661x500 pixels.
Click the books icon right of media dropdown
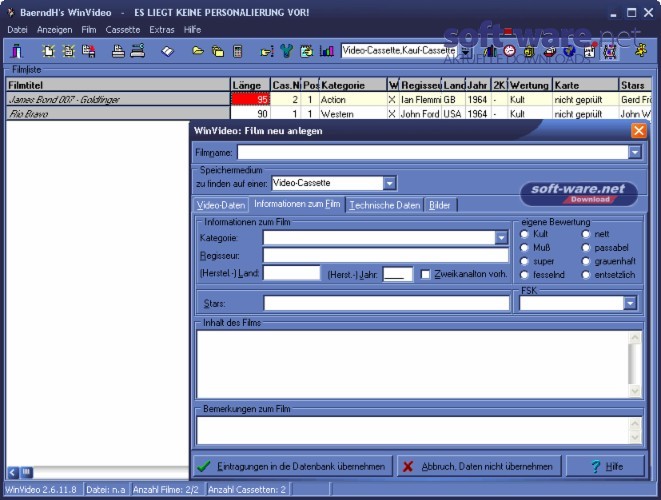[489, 51]
